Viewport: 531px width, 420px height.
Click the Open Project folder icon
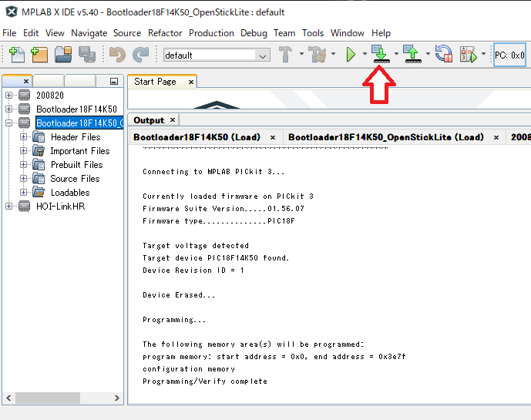[x=63, y=55]
